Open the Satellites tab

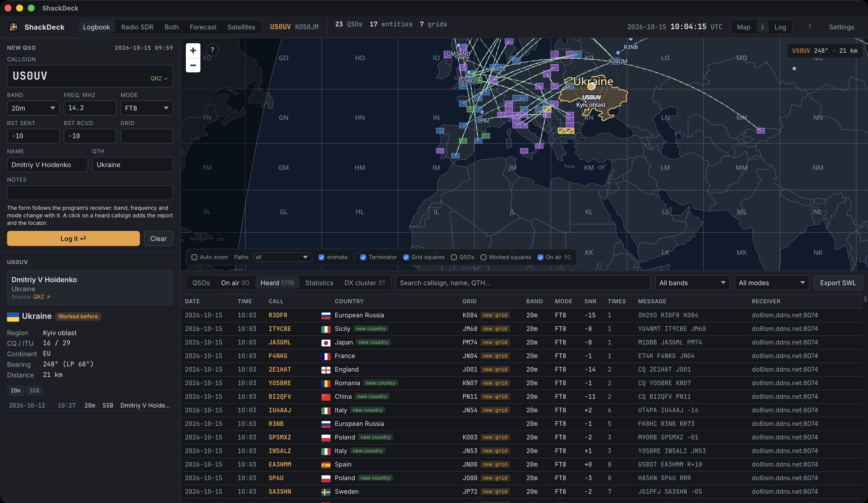[241, 27]
